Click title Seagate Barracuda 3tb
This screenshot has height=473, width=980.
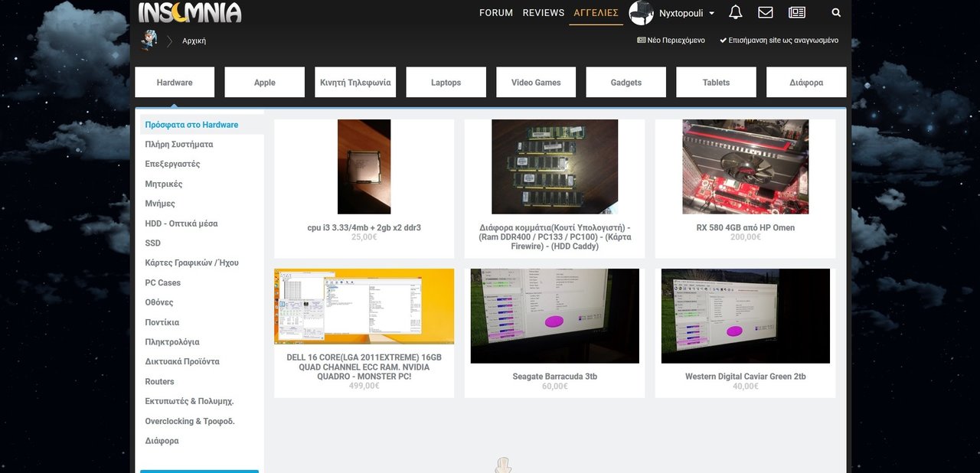click(554, 377)
